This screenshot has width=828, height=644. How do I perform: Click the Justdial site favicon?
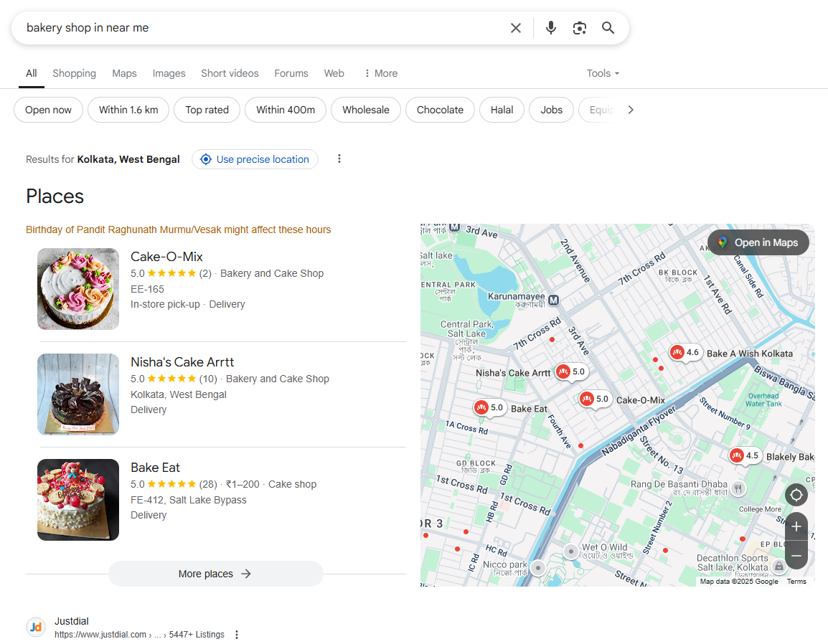36,627
